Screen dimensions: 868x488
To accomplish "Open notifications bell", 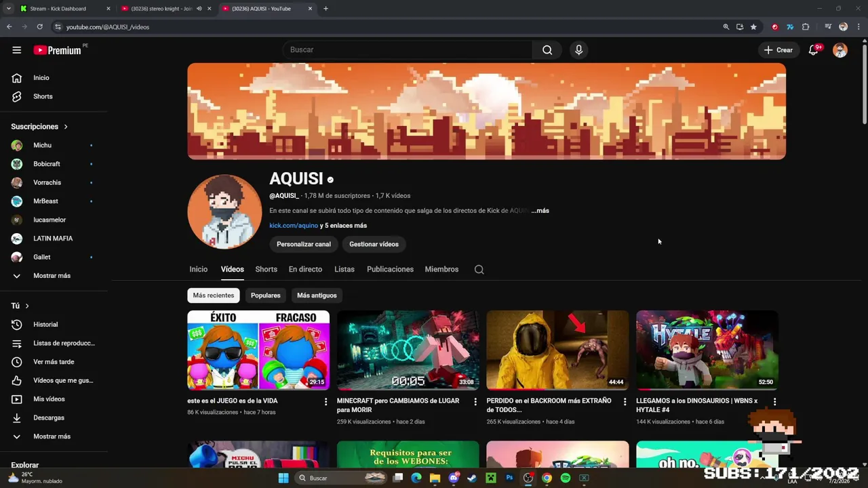I will click(x=814, y=50).
